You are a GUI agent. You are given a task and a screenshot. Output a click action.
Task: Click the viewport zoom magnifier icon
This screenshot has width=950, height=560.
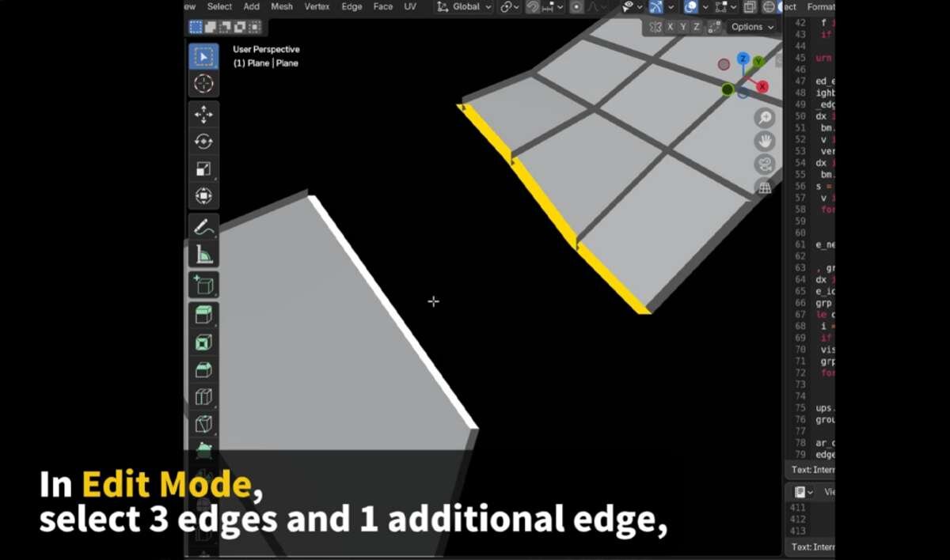point(765,119)
